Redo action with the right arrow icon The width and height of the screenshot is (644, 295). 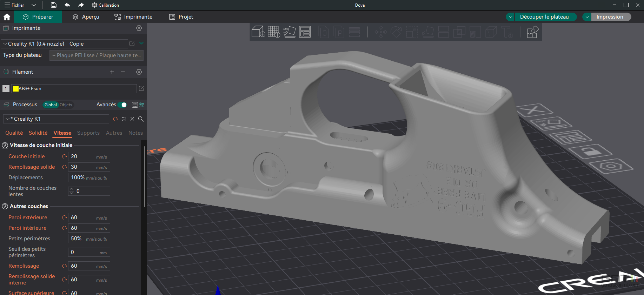[x=81, y=5]
